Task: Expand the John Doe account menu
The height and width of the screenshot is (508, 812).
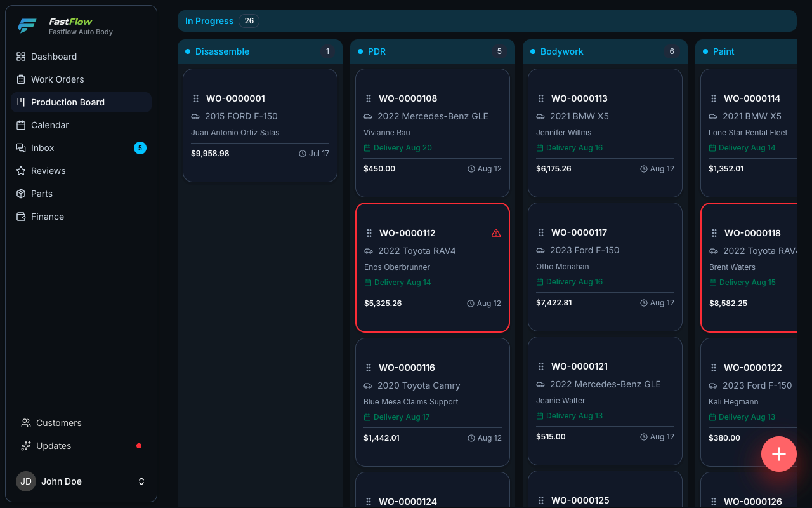Action: [81, 481]
